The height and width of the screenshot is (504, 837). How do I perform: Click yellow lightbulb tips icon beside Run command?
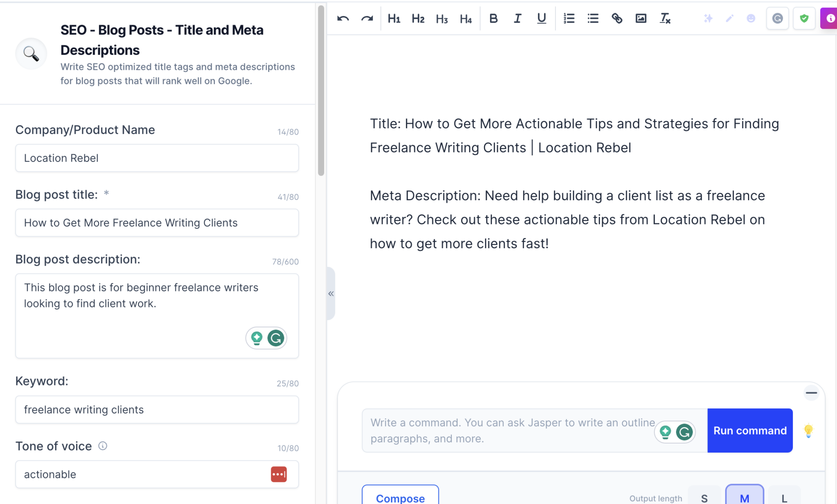coord(808,431)
